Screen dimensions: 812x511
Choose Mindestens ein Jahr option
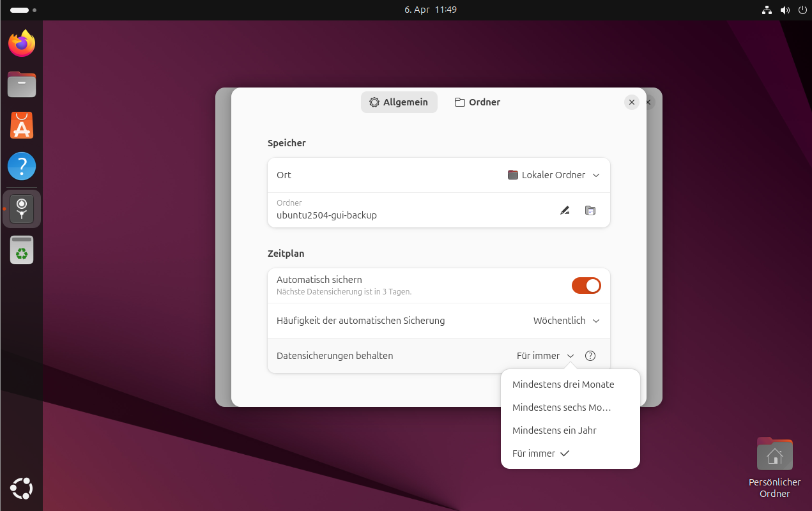[554, 431]
